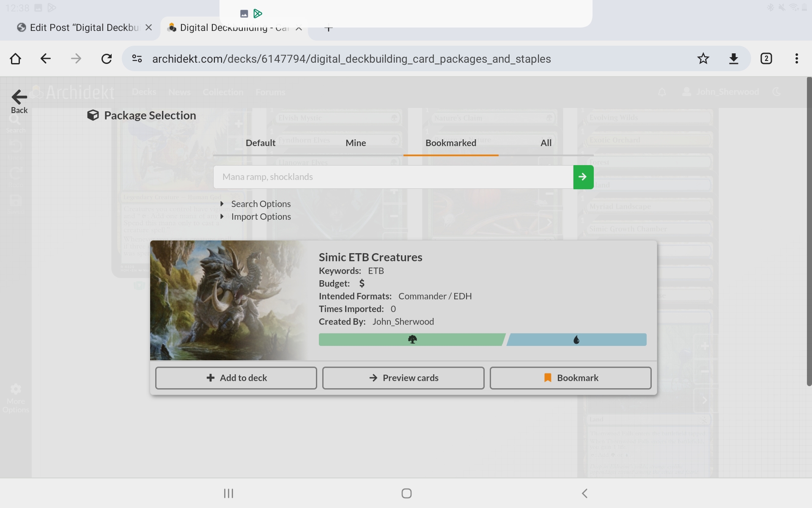
Task: Switch to the Mine tab
Action: pyautogui.click(x=356, y=143)
